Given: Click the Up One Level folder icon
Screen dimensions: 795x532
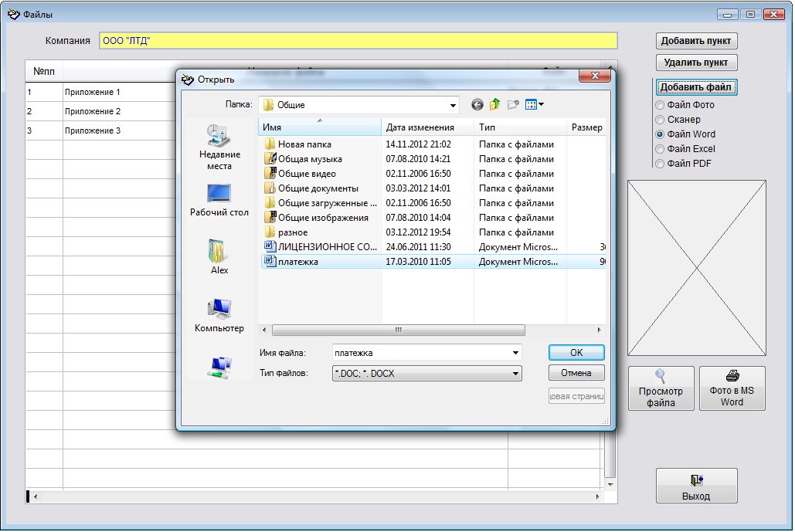Looking at the screenshot, I should tap(494, 105).
